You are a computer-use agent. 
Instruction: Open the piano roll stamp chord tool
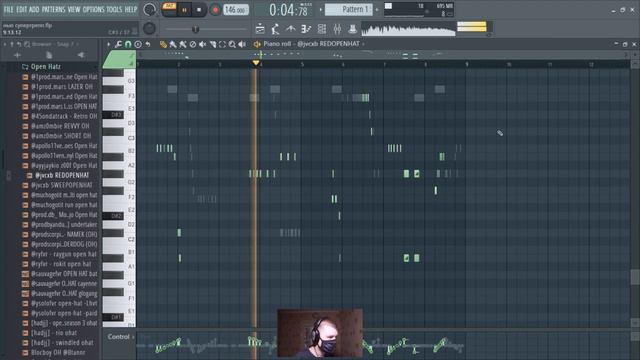tap(138, 44)
